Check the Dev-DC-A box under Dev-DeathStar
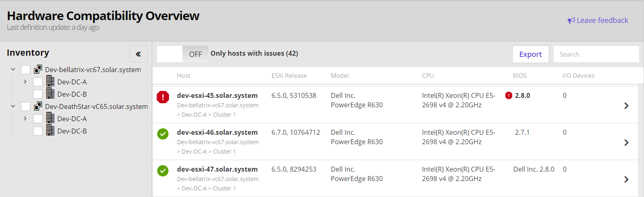Screen dimensions: 644x197 (x=38, y=119)
